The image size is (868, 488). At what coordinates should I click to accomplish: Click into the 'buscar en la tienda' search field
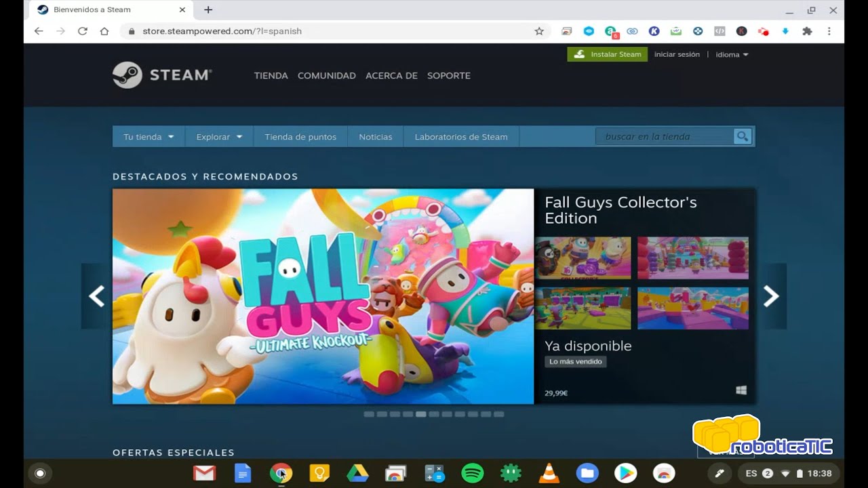click(665, 136)
